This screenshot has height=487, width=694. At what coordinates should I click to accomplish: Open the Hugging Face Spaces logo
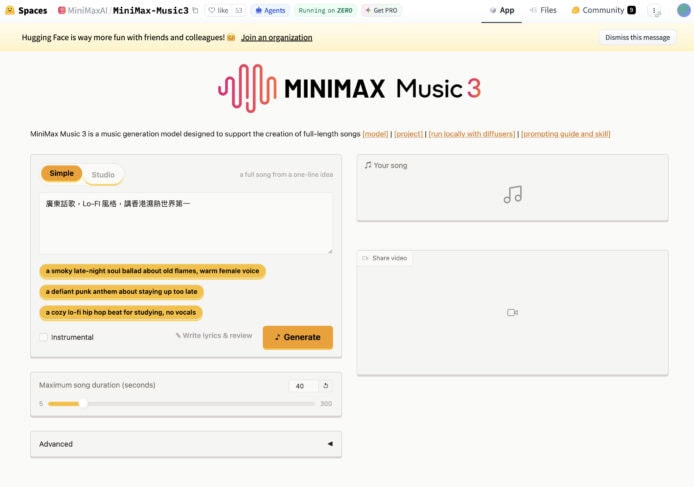[26, 10]
